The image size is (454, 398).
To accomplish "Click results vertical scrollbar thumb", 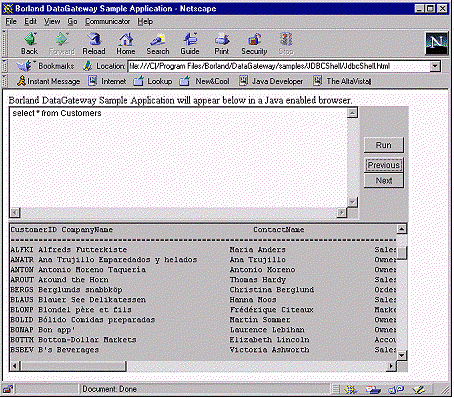I will tap(402, 252).
